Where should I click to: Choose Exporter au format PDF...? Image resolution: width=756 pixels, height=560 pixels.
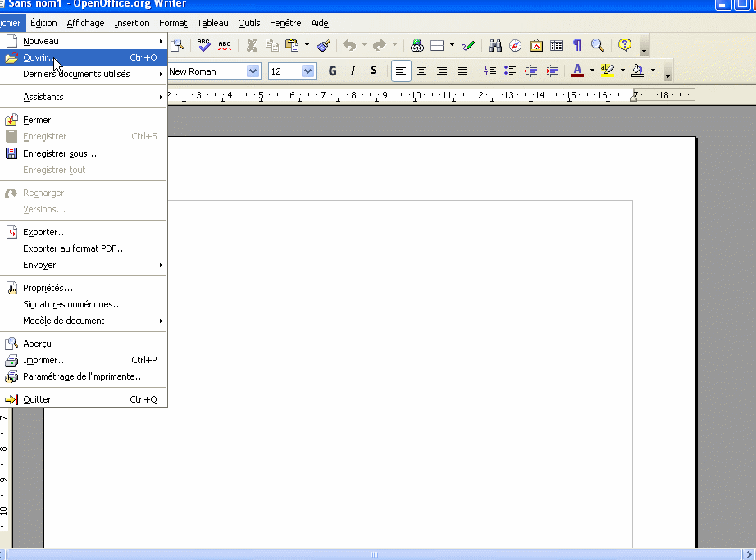[84, 248]
